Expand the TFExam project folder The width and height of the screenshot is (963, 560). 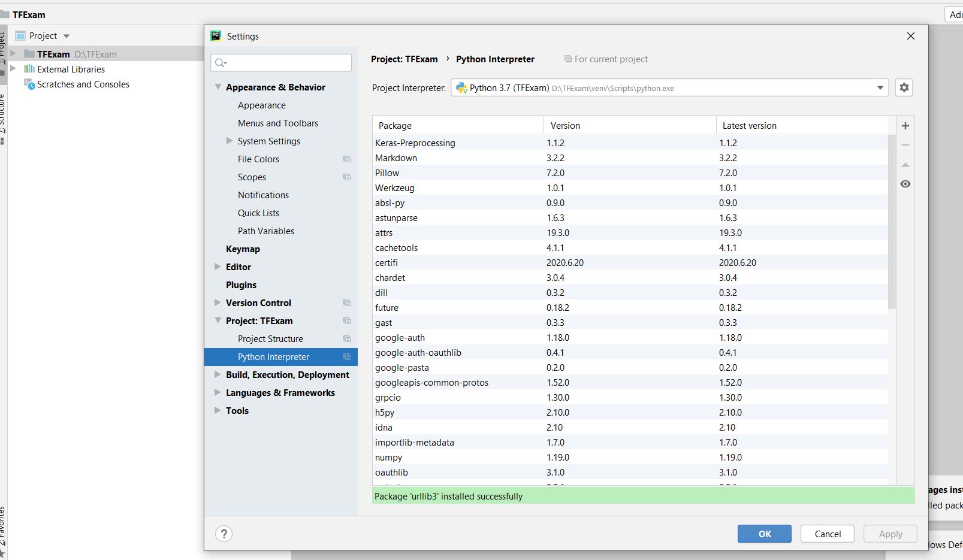(13, 54)
